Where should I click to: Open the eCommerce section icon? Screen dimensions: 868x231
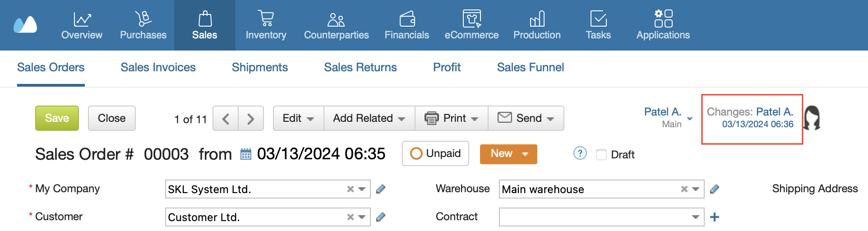tap(472, 18)
